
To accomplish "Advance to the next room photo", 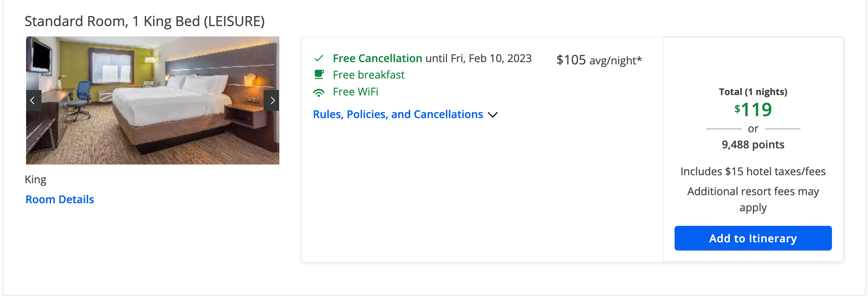I will click(x=272, y=100).
